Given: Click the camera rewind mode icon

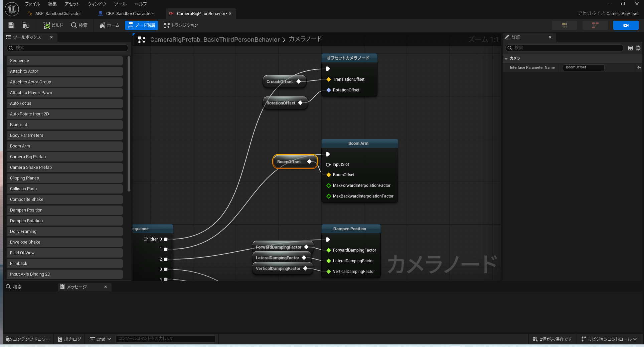Looking at the screenshot, I should pyautogui.click(x=564, y=25).
